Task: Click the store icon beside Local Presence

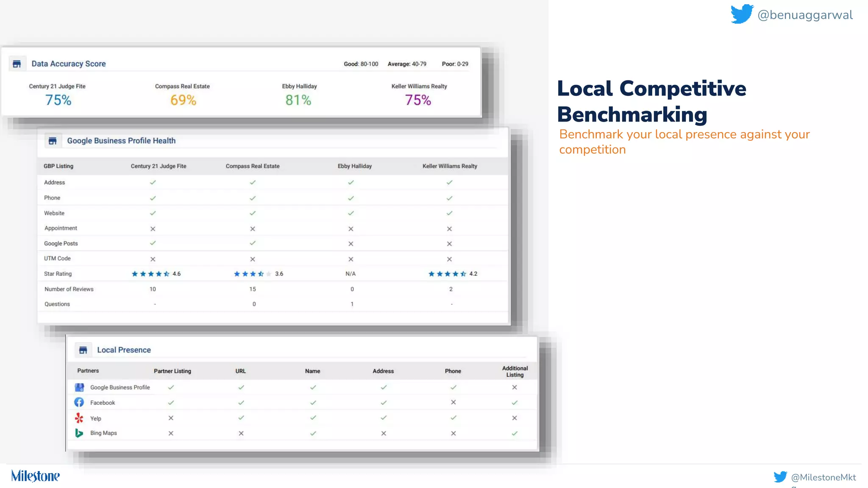Action: [x=83, y=350]
